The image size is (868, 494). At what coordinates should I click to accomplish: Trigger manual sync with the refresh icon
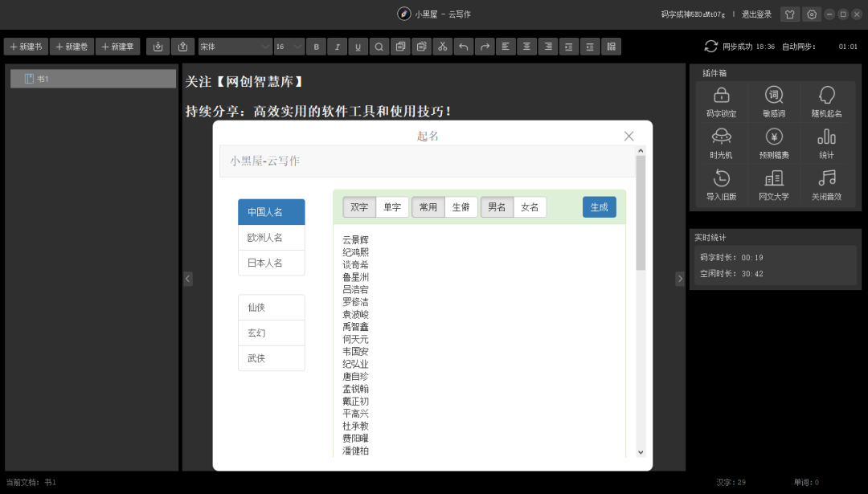pos(710,47)
